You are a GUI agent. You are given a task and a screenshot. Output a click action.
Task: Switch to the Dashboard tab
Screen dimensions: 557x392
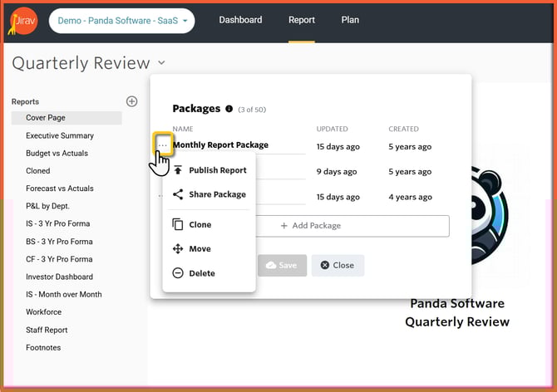point(240,20)
